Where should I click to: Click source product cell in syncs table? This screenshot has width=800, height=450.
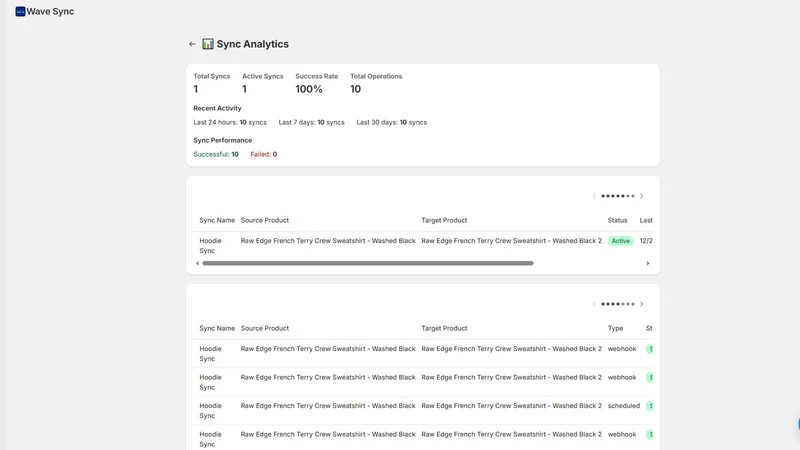click(x=328, y=241)
